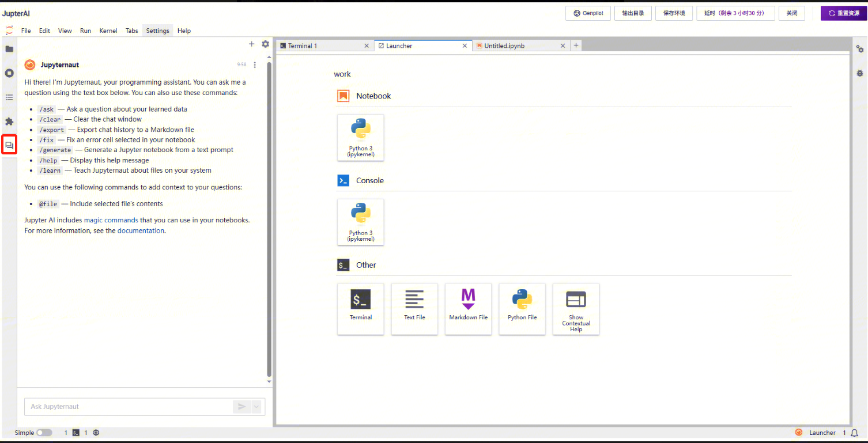
Task: Open the property inspector gears icon
Action: tap(860, 49)
